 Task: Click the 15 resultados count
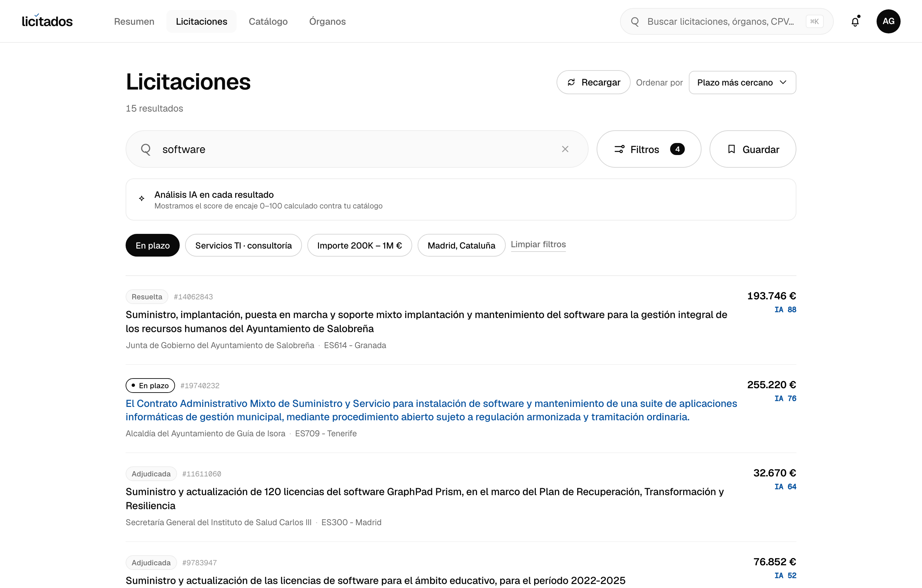pyautogui.click(x=154, y=108)
